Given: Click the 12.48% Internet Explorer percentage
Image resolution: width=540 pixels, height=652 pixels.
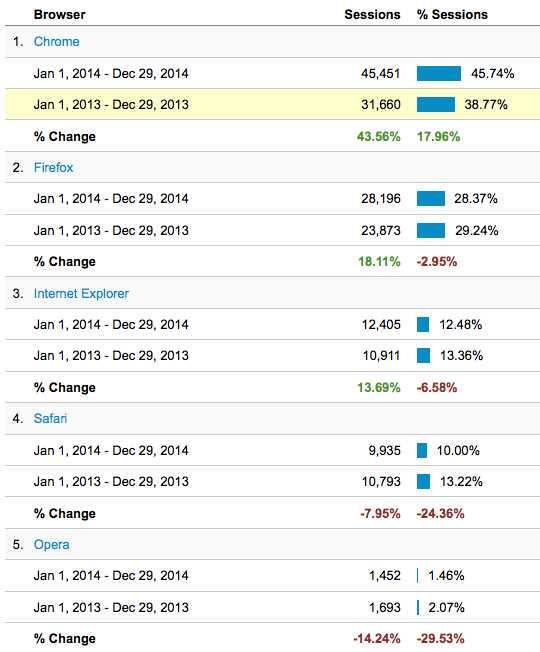Looking at the screenshot, I should click(461, 324).
